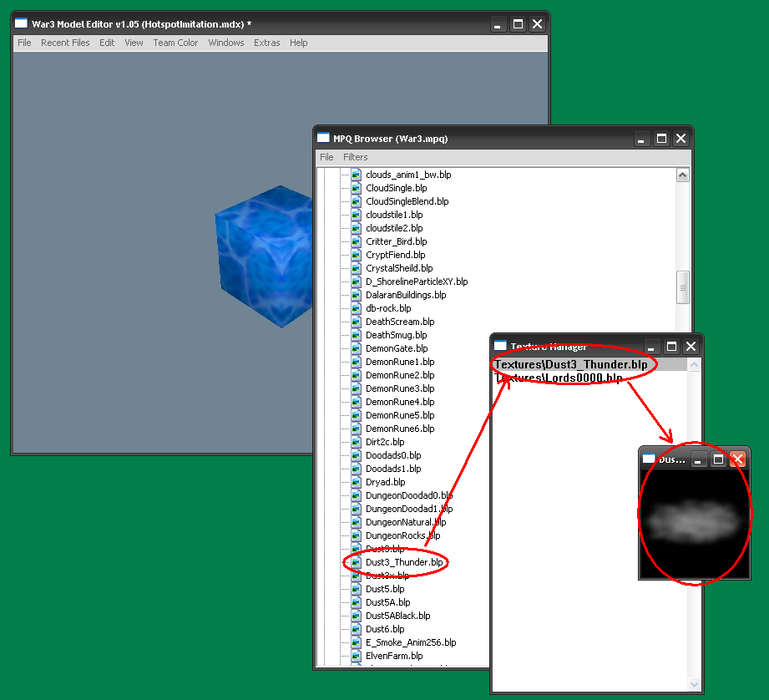769x700 pixels.
Task: Click the blue textured cube in viewport
Action: click(x=265, y=256)
